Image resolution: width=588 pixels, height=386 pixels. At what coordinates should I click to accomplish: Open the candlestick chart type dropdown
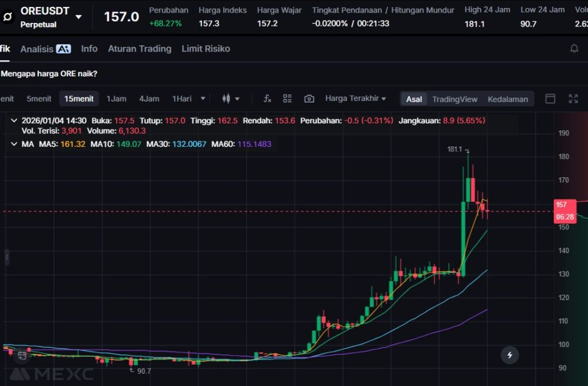[x=231, y=99]
